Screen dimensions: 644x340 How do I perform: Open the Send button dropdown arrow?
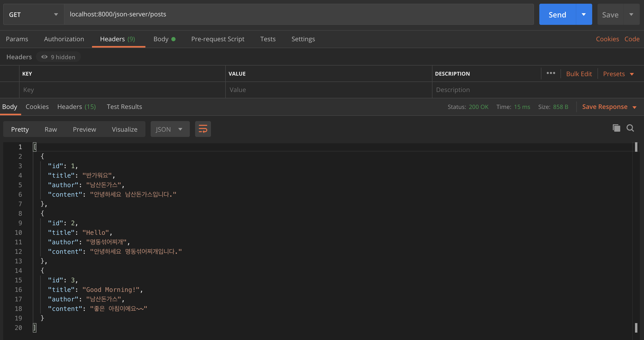click(x=584, y=15)
